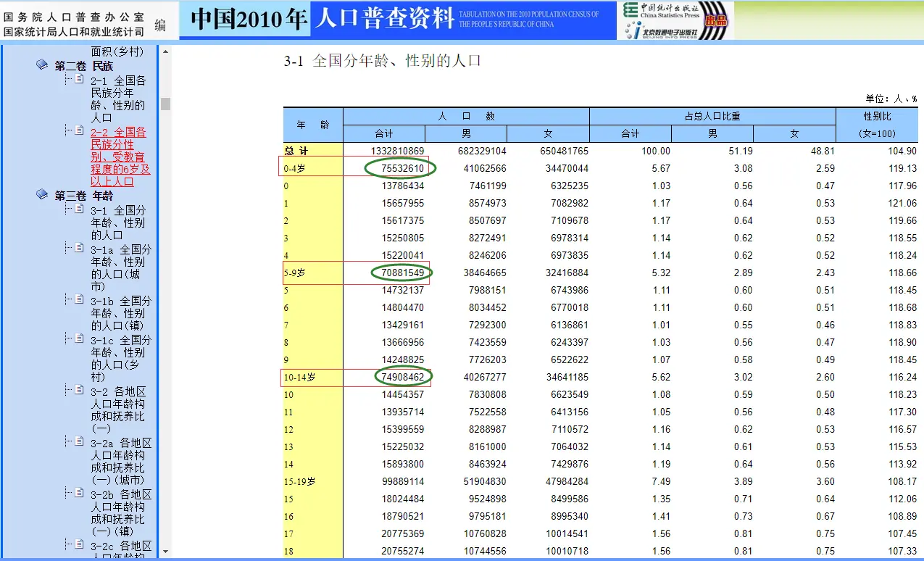Click the red 出品 stamp in banner
924x561 pixels.
pos(716,22)
